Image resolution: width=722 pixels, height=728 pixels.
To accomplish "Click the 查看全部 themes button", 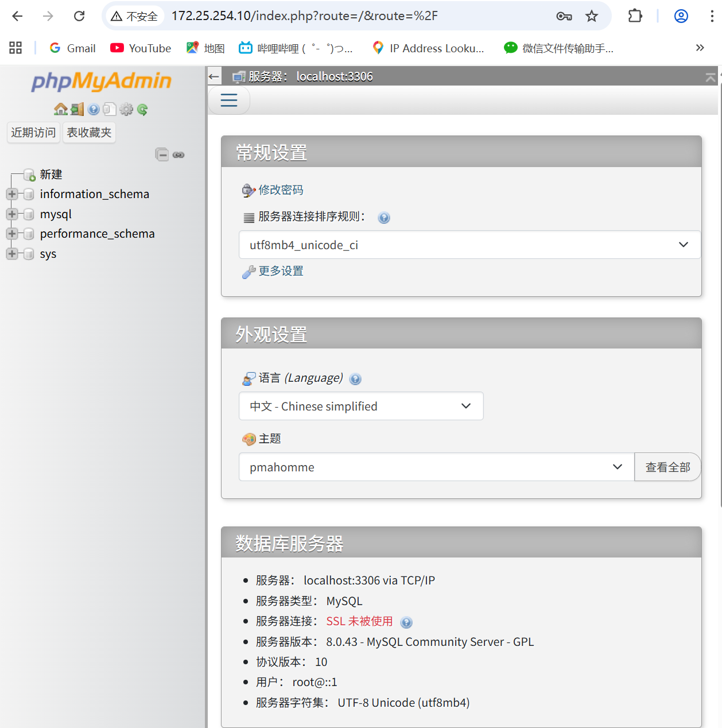I will (x=667, y=467).
